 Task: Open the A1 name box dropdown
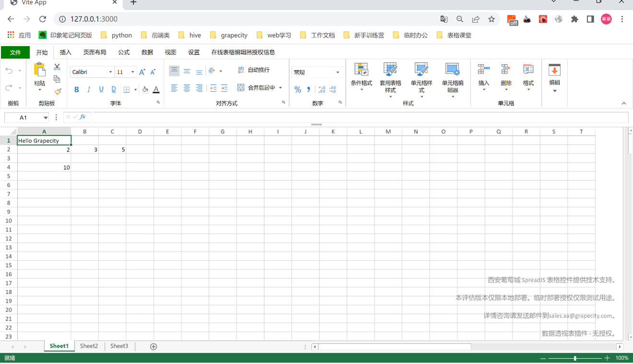(46, 118)
